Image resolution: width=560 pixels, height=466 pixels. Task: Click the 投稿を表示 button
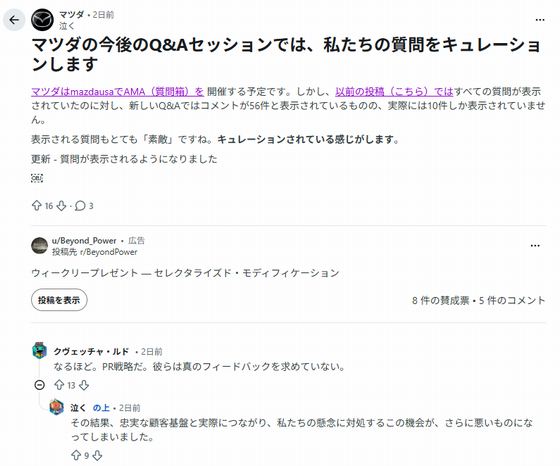click(59, 300)
